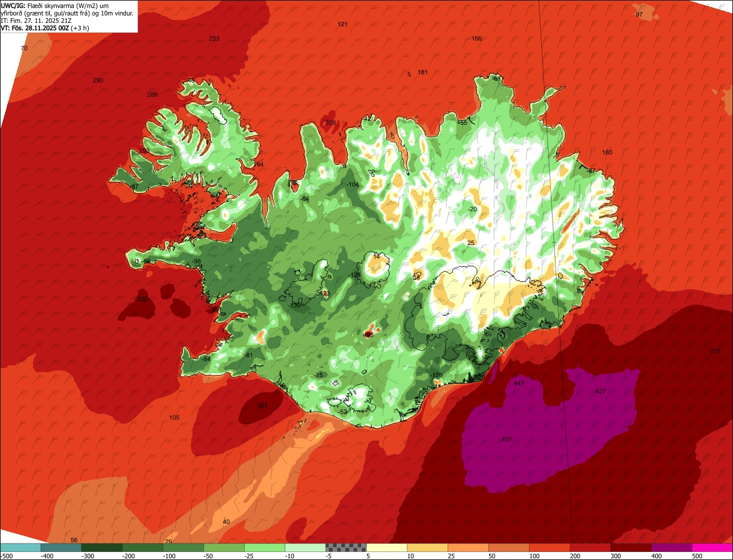Click the -125 value in the central highlands
The height and width of the screenshot is (560, 733).
tap(354, 275)
